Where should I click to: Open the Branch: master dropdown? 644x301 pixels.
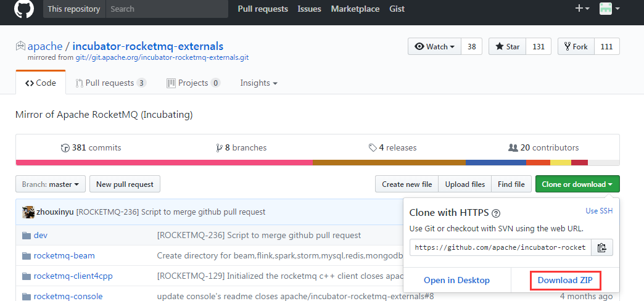pyautogui.click(x=51, y=184)
